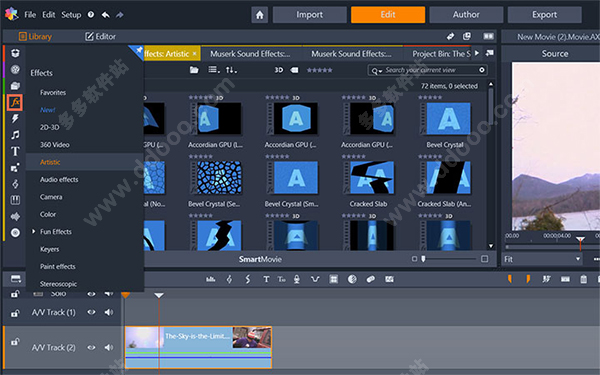Switch to the Editor tab
The height and width of the screenshot is (375, 600).
coord(100,36)
